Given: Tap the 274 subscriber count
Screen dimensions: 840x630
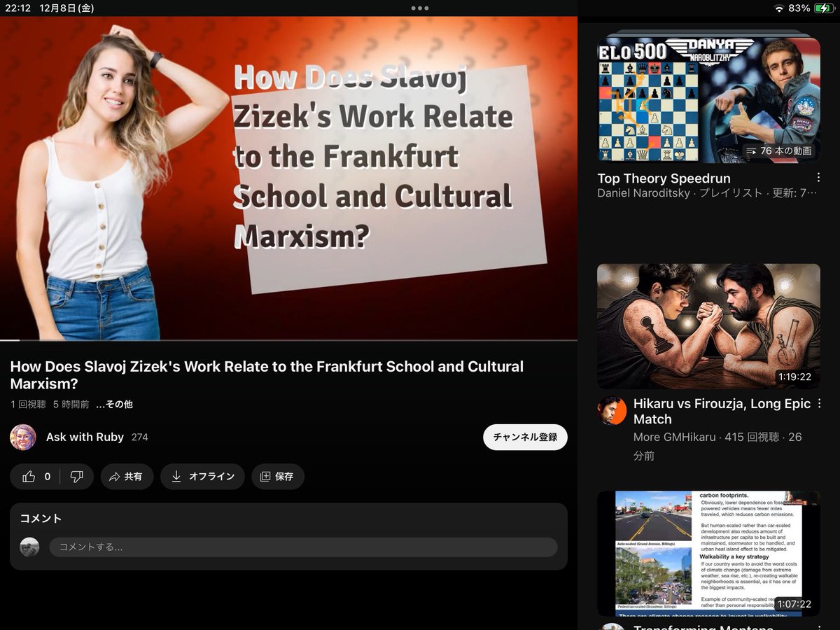Looking at the screenshot, I should point(140,437).
